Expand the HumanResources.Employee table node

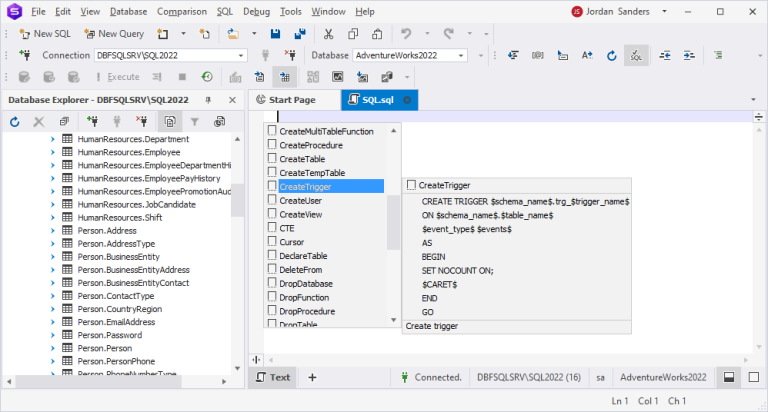(53, 152)
